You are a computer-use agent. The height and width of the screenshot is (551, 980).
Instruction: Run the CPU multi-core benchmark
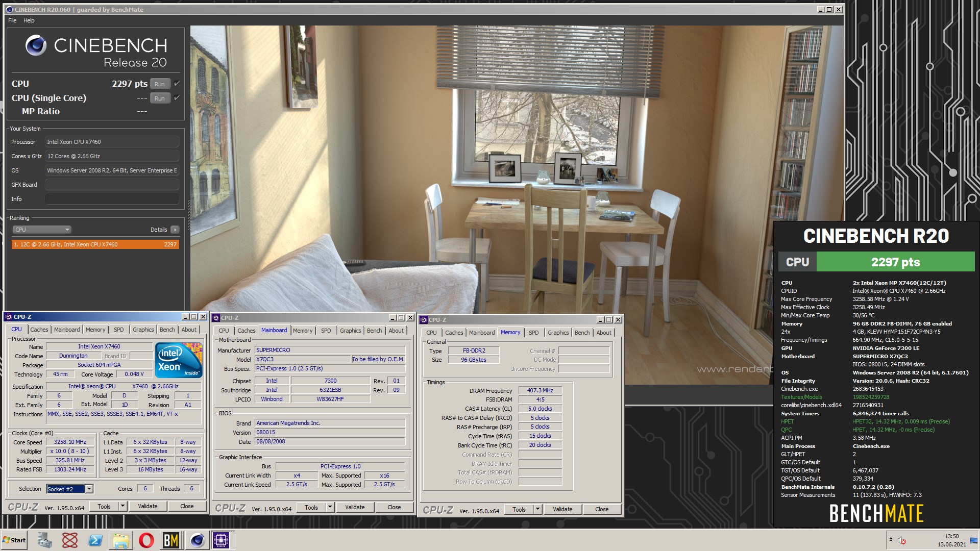[160, 84]
